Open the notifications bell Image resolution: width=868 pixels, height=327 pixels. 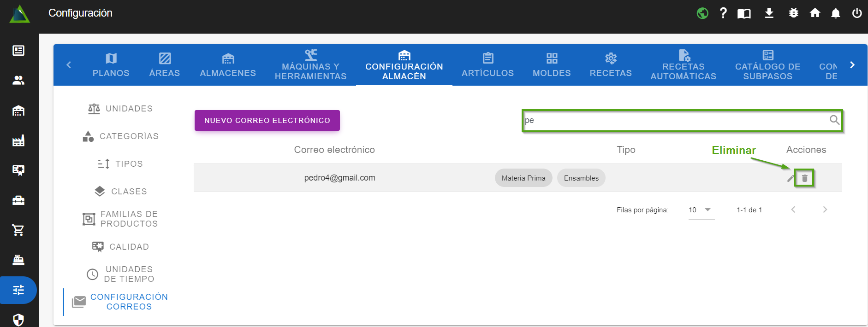click(835, 13)
